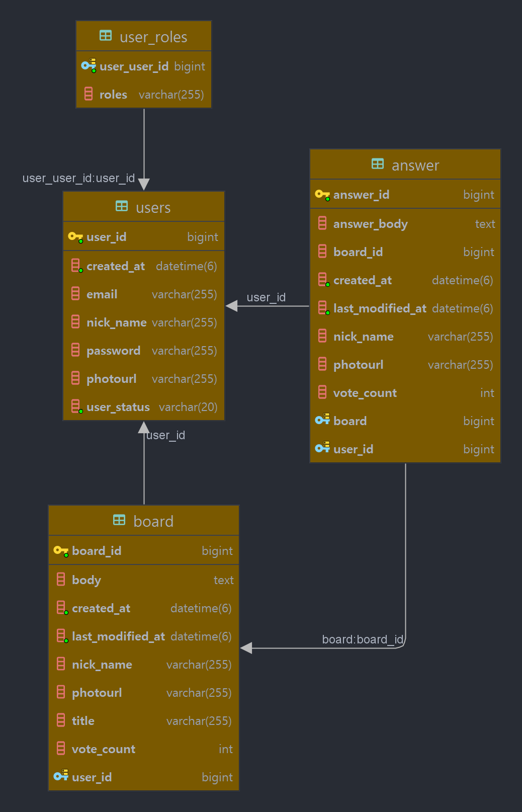Select the photourl column in board

[x=97, y=693]
